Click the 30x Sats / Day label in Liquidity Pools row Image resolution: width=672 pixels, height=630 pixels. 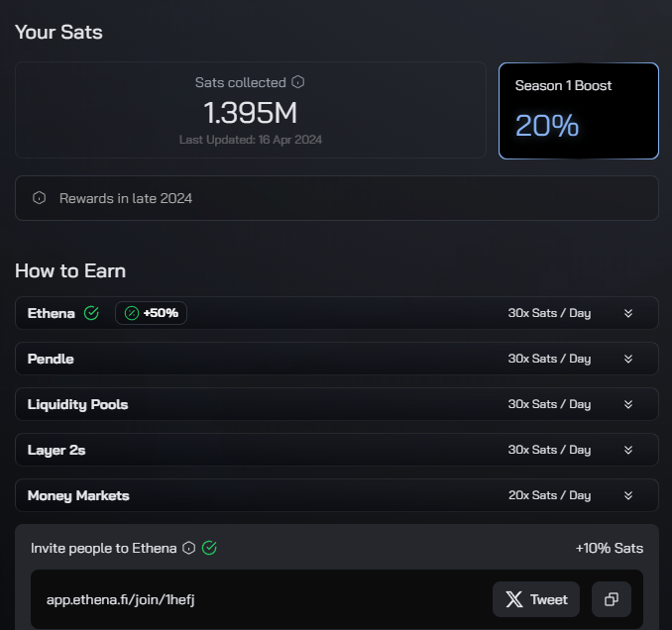(x=549, y=404)
